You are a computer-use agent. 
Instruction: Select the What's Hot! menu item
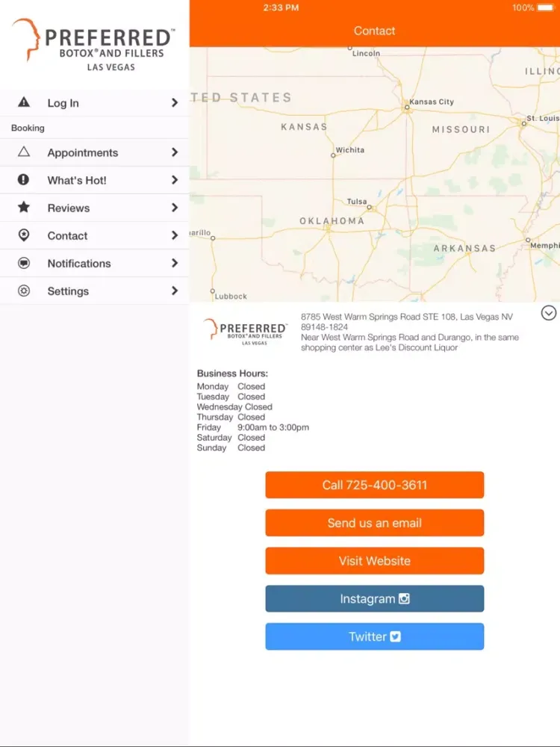point(94,180)
